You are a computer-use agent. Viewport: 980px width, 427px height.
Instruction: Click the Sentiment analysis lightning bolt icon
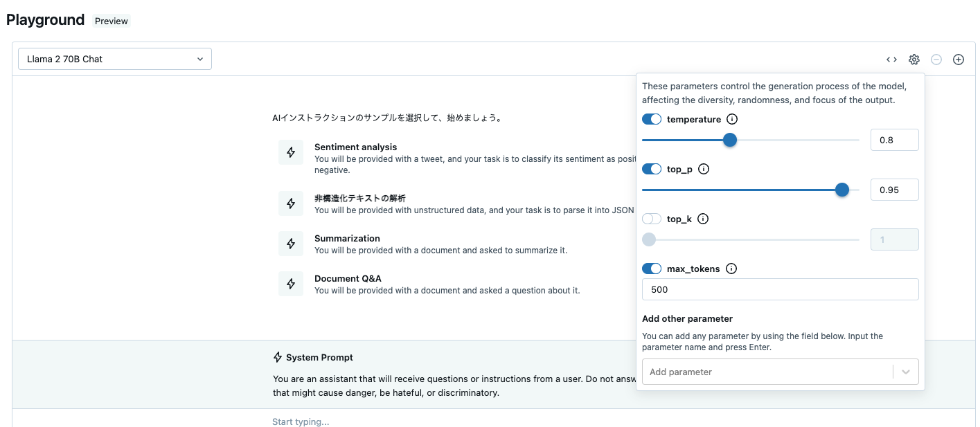click(x=291, y=152)
